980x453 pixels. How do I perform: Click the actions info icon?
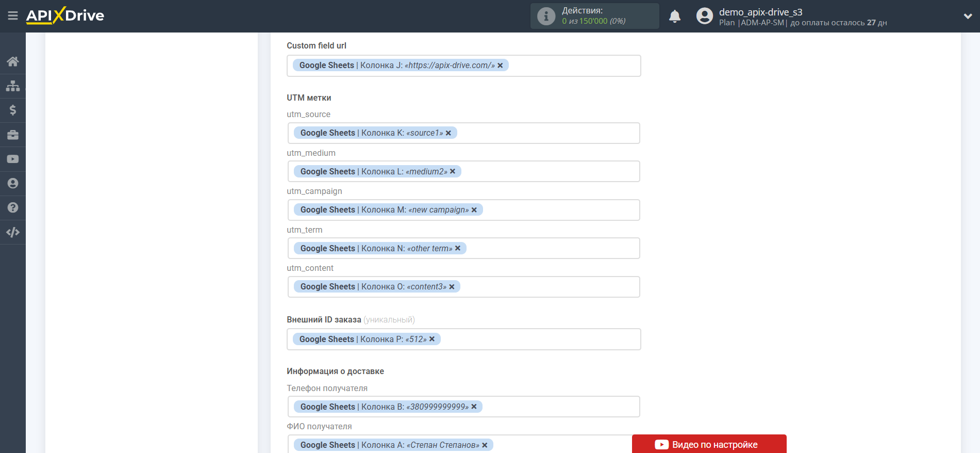pos(546,16)
